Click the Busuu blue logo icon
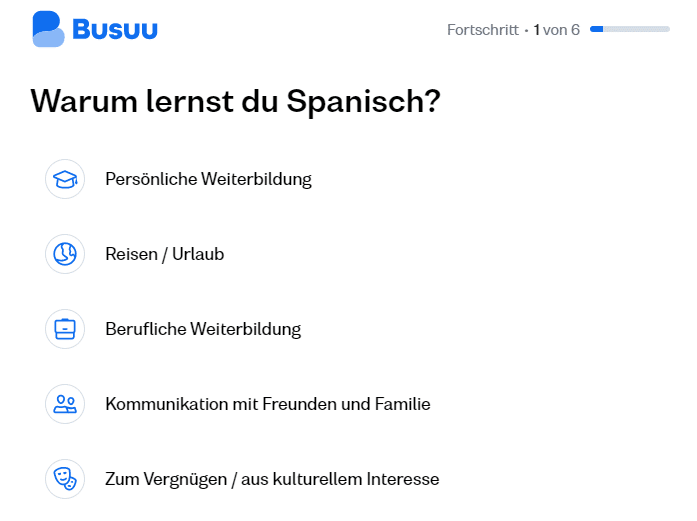Viewport: 697px width, 521px height. coord(48,29)
